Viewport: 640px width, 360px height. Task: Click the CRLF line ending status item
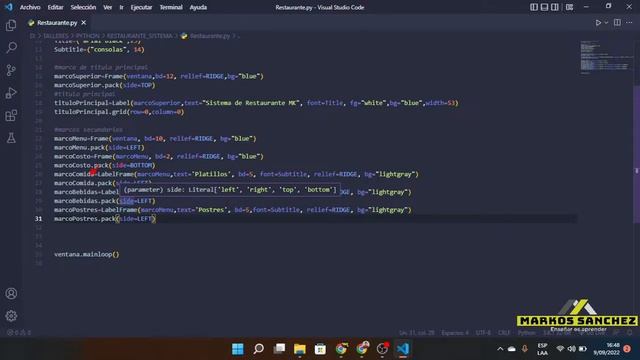click(504, 333)
